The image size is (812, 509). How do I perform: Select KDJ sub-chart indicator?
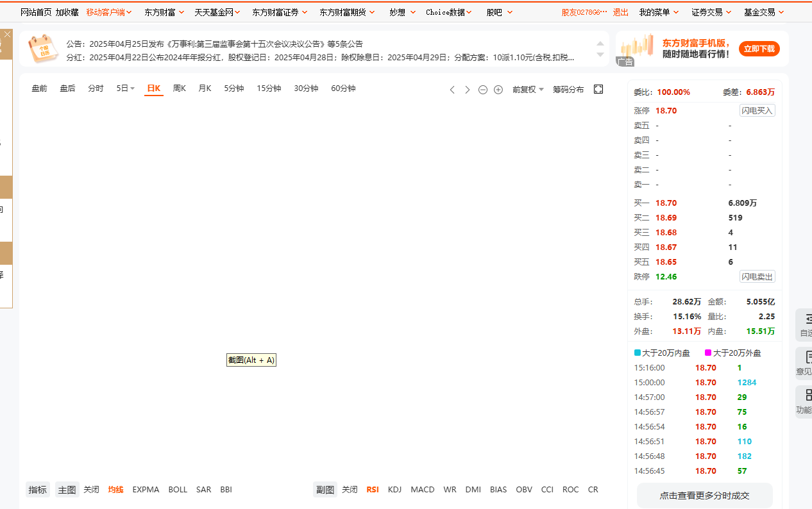pyautogui.click(x=394, y=490)
